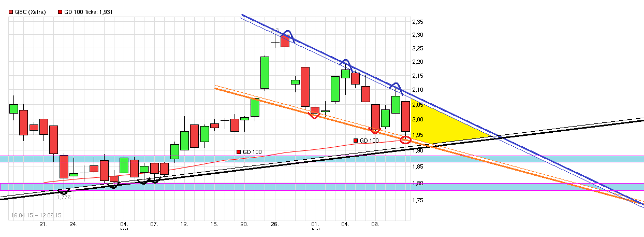Click the 26. date axis label
The height and width of the screenshot is (237, 644).
click(275, 225)
